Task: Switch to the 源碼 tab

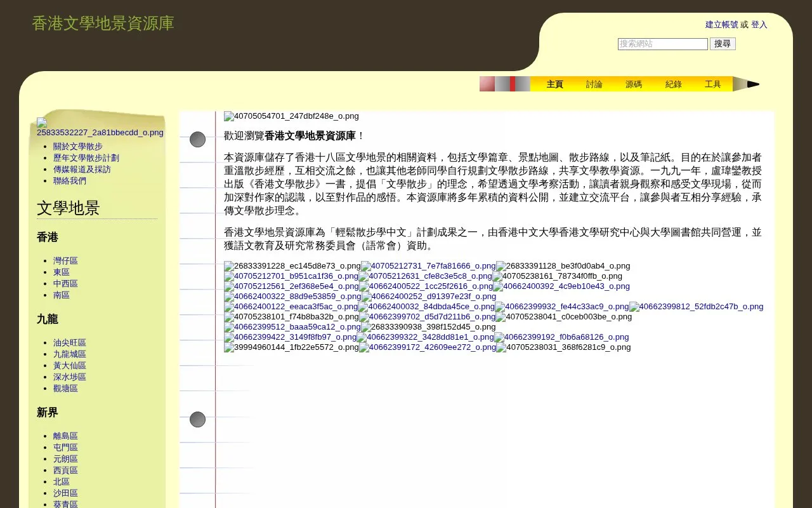Action: (x=634, y=84)
